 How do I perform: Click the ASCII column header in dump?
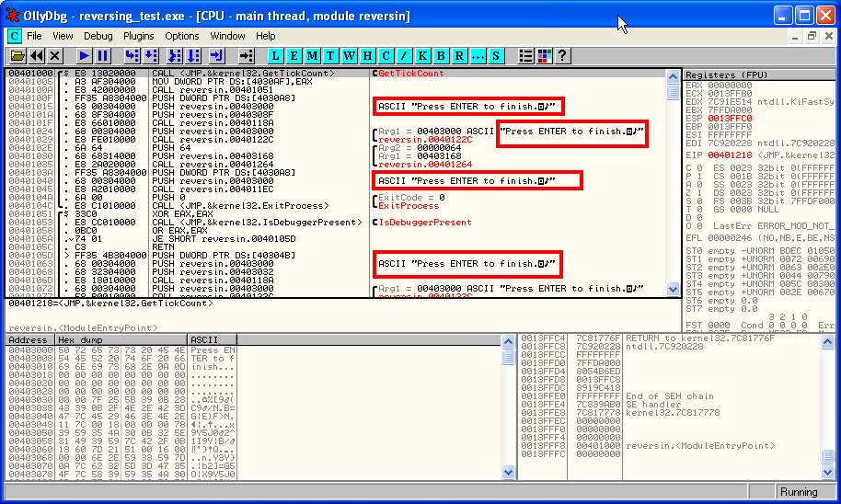213,340
